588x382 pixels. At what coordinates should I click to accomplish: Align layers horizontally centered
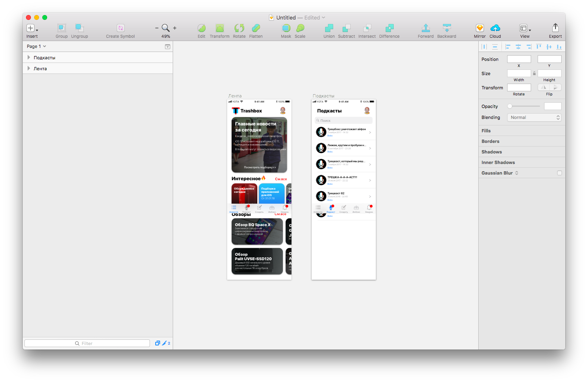point(518,47)
